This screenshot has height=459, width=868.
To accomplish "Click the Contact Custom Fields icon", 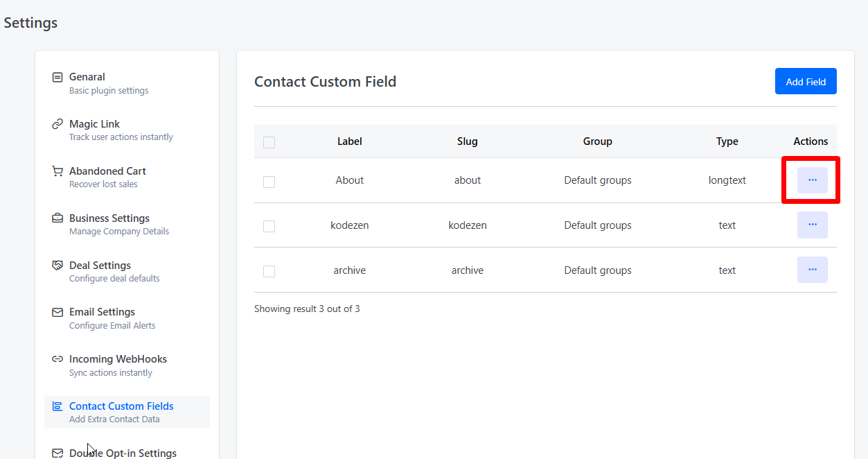I will (x=57, y=406).
